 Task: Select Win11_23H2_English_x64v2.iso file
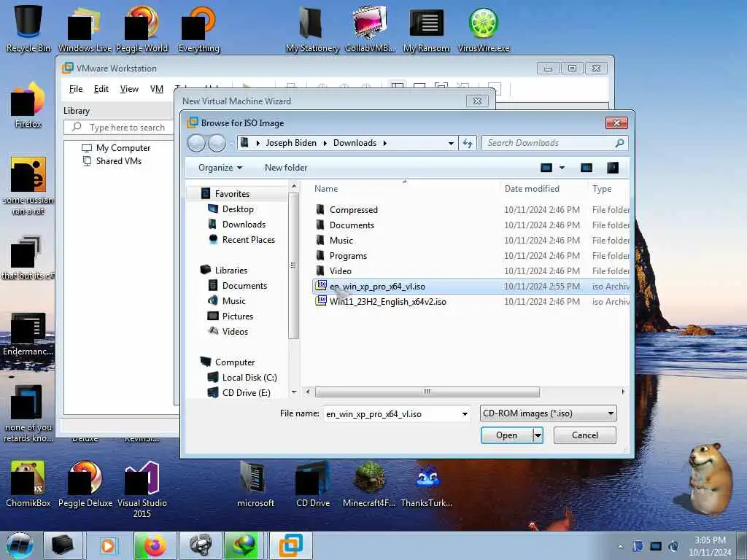(x=471, y=301)
